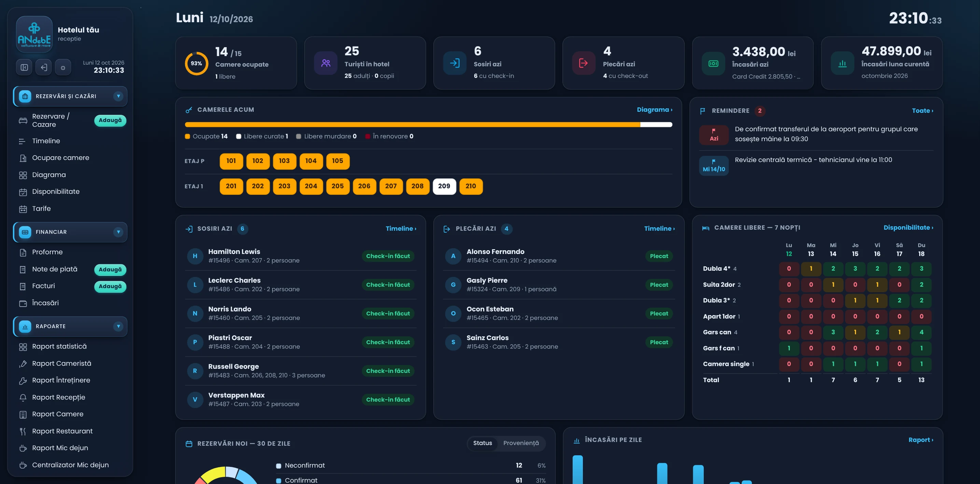980x484 pixels.
Task: Collapse the Financiar section arrow
Action: tap(118, 232)
